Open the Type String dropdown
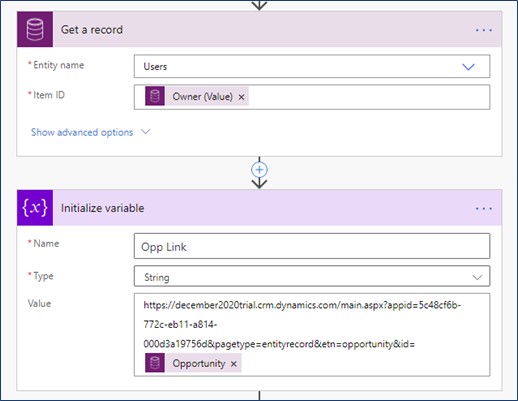The image size is (518, 401). point(312,276)
